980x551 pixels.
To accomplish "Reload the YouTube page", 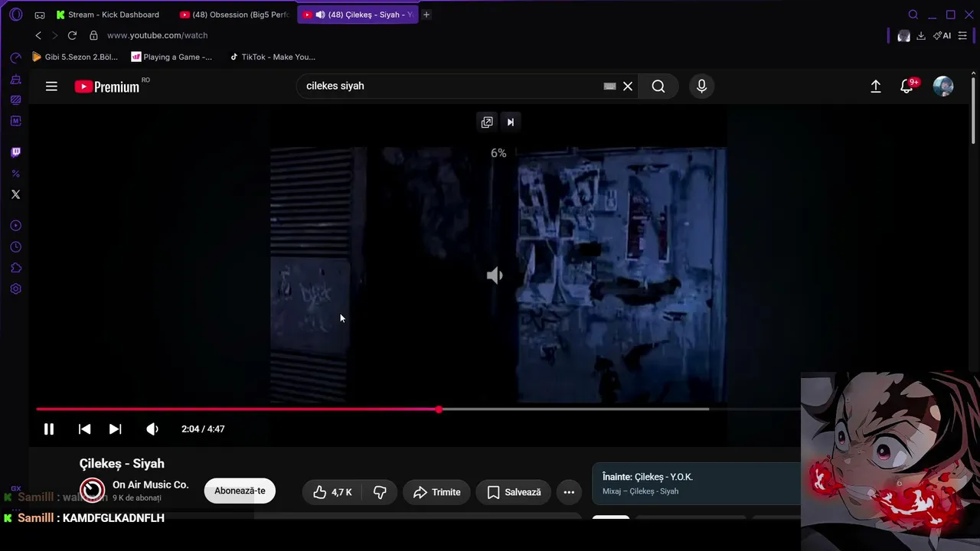I will tap(72, 35).
